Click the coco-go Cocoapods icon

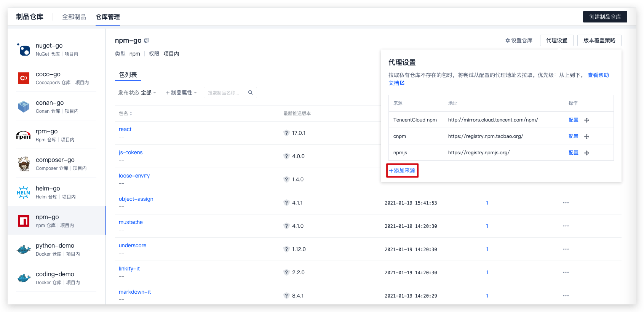pos(24,78)
